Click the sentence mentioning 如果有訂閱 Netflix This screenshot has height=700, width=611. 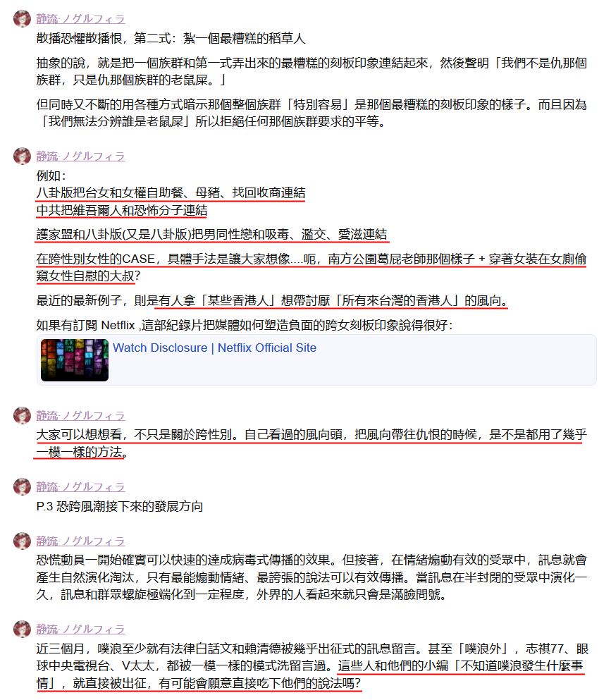(x=245, y=325)
